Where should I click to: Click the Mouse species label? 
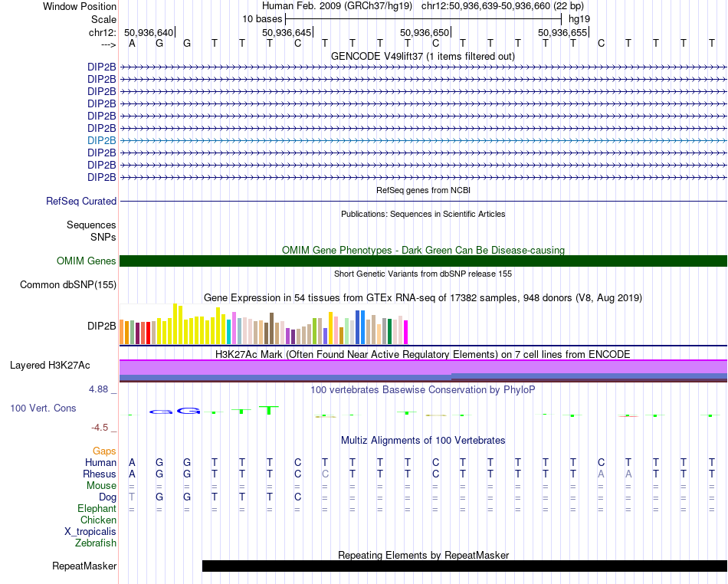101,486
